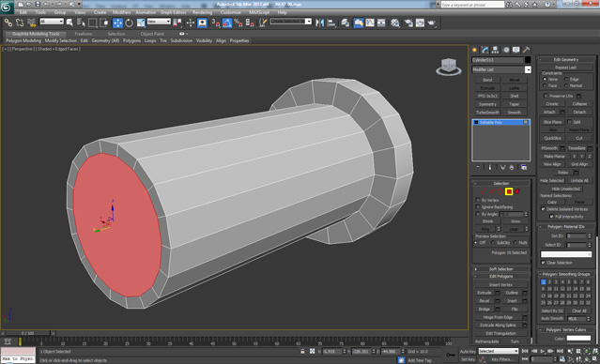This screenshot has width=600, height=364.
Task: Expand the Soft Selection rollout
Action: pos(500,269)
